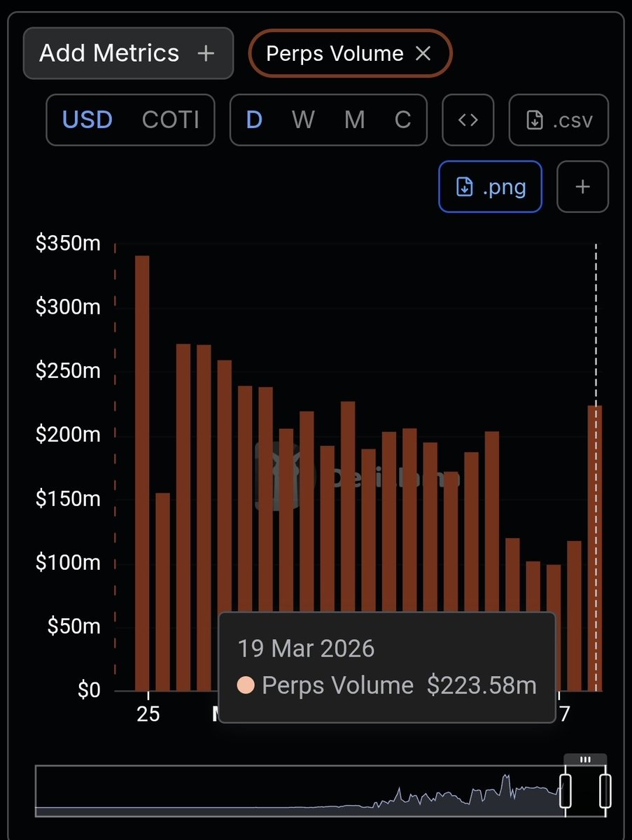Click the $150m axis label
This screenshot has width=632, height=840.
pyautogui.click(x=68, y=499)
